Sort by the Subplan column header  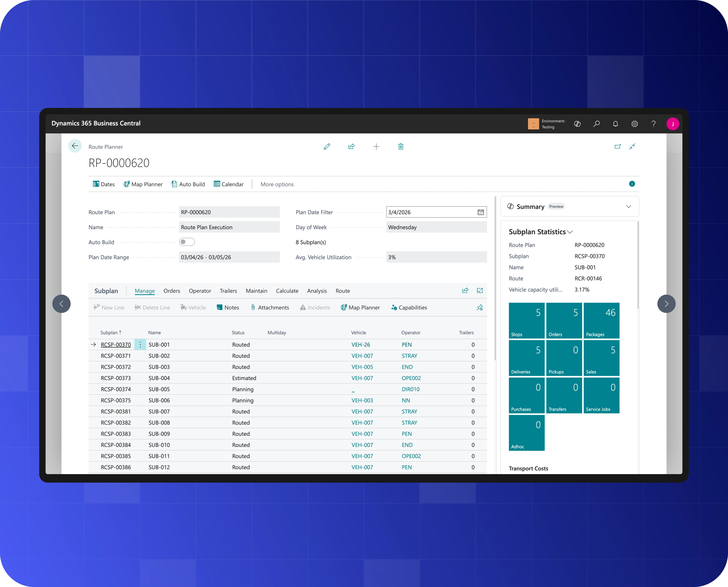coord(111,333)
